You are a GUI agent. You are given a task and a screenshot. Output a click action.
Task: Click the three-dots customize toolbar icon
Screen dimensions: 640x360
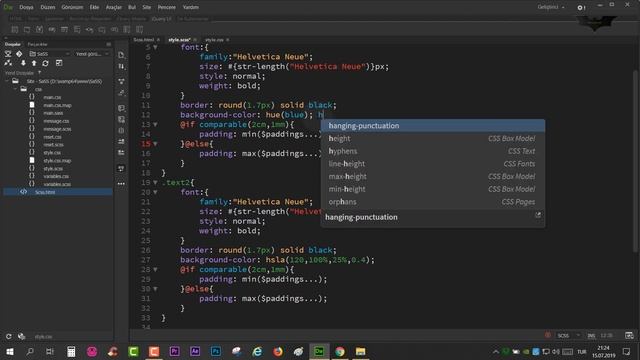click(121, 184)
